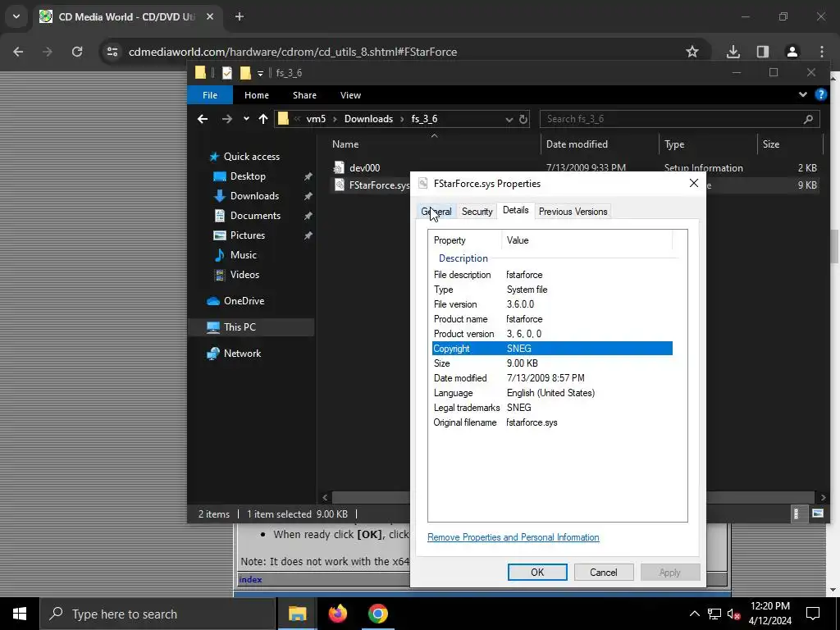Open Customize Quick Access Toolbar dropdown
Screen dimensions: 840x630
click(260, 73)
